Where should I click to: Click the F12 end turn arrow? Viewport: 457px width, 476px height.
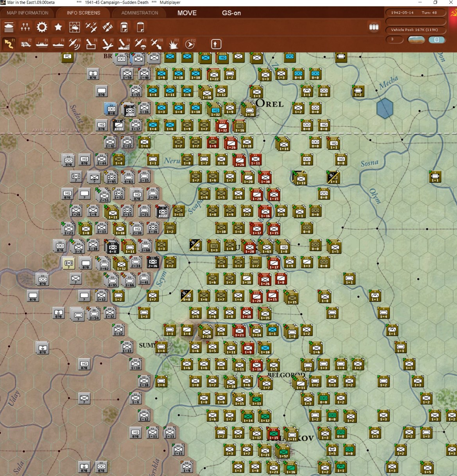[190, 44]
